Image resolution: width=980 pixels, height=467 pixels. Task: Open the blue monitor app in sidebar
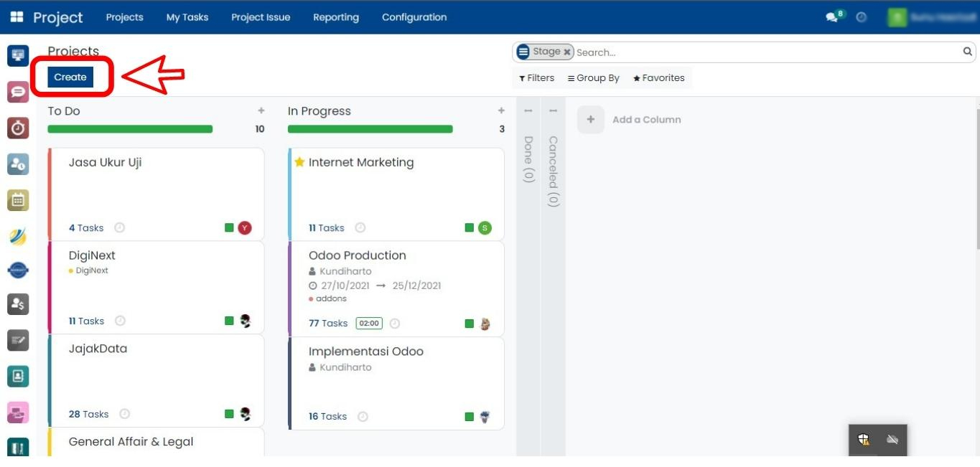click(x=18, y=55)
